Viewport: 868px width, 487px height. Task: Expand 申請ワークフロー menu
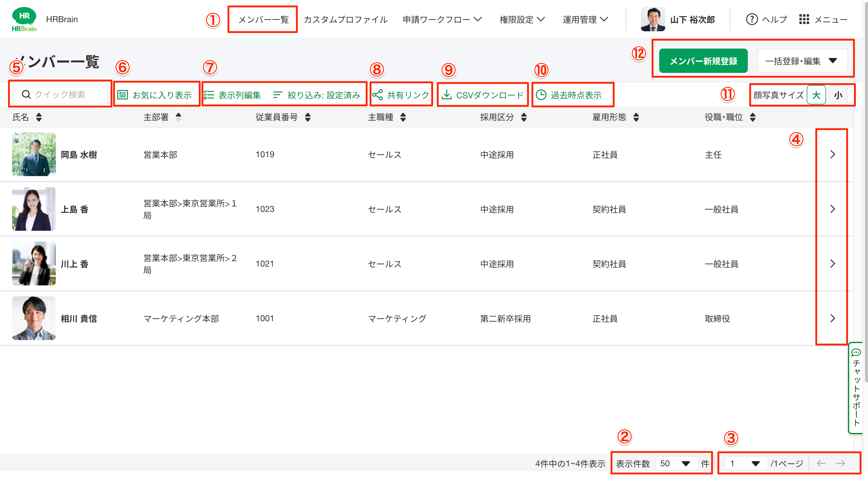[x=442, y=19]
